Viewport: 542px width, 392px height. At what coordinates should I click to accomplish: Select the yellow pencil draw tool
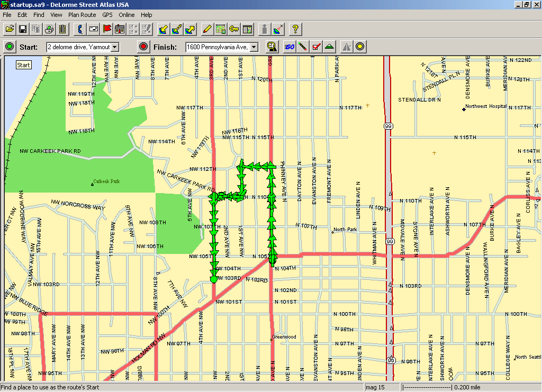click(207, 29)
